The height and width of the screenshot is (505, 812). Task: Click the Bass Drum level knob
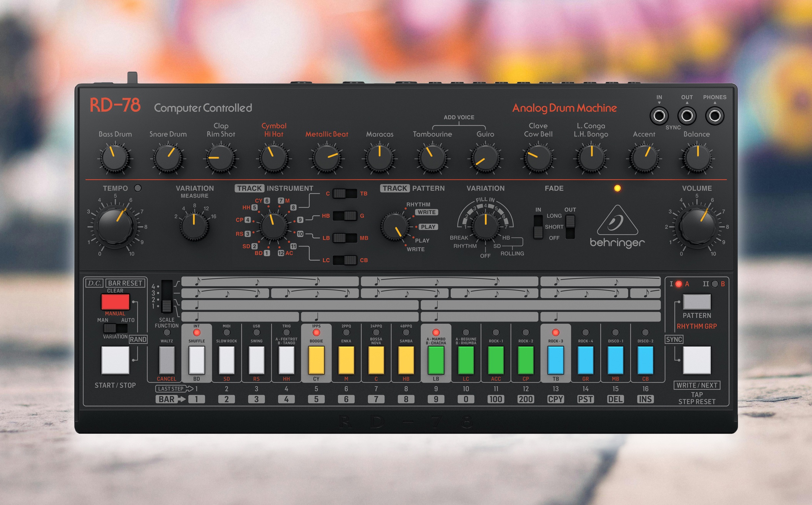pos(115,158)
